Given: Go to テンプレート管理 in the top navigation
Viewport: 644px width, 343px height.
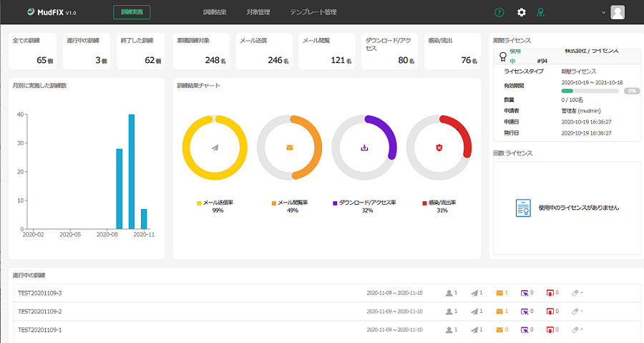Looking at the screenshot, I should coord(313,12).
